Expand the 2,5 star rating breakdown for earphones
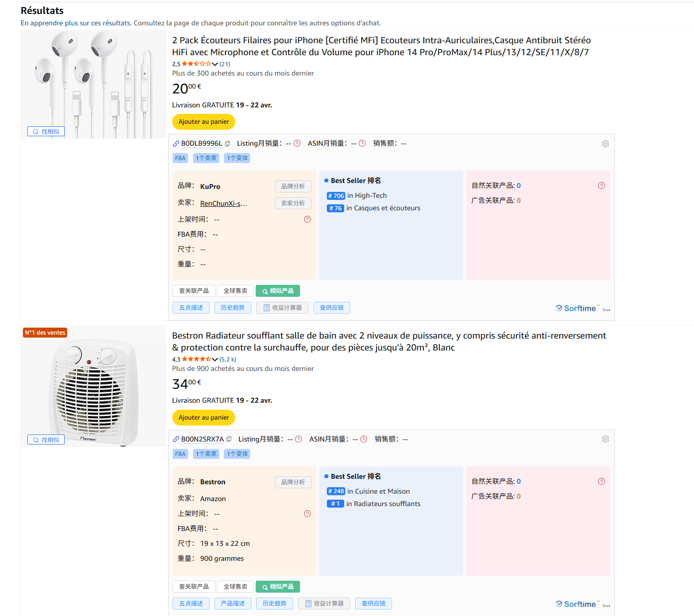Screen dimensions: 694x616 [215, 64]
